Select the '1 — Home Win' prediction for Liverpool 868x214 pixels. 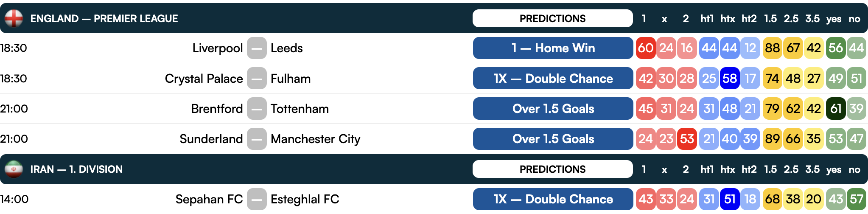tap(553, 48)
